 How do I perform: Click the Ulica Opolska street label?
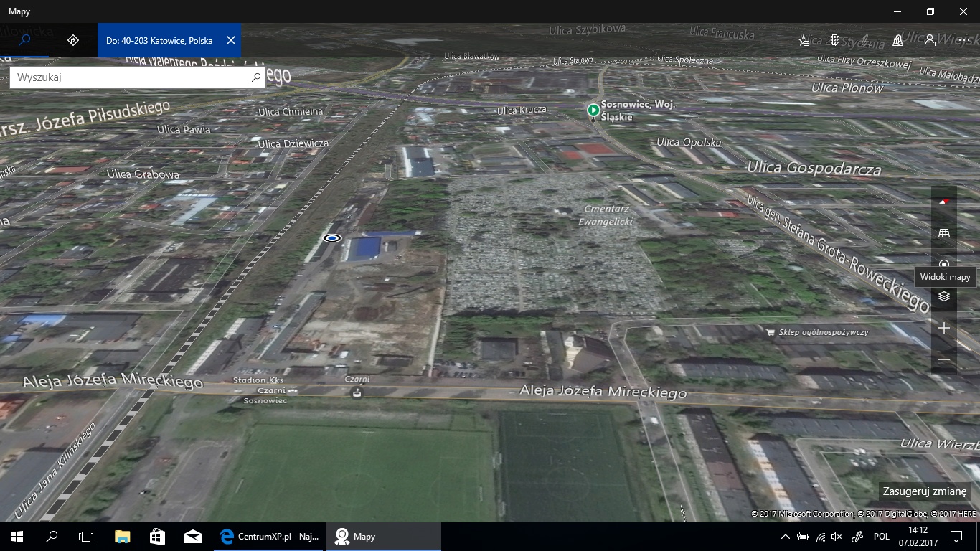tap(689, 142)
